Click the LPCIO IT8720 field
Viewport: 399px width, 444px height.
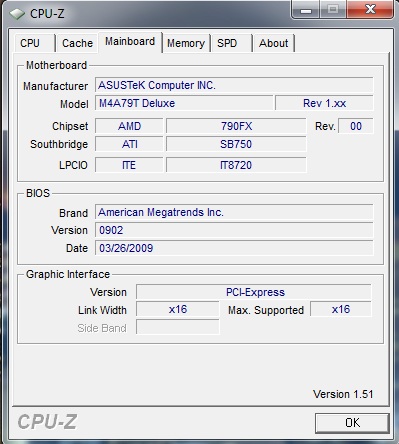tap(236, 165)
